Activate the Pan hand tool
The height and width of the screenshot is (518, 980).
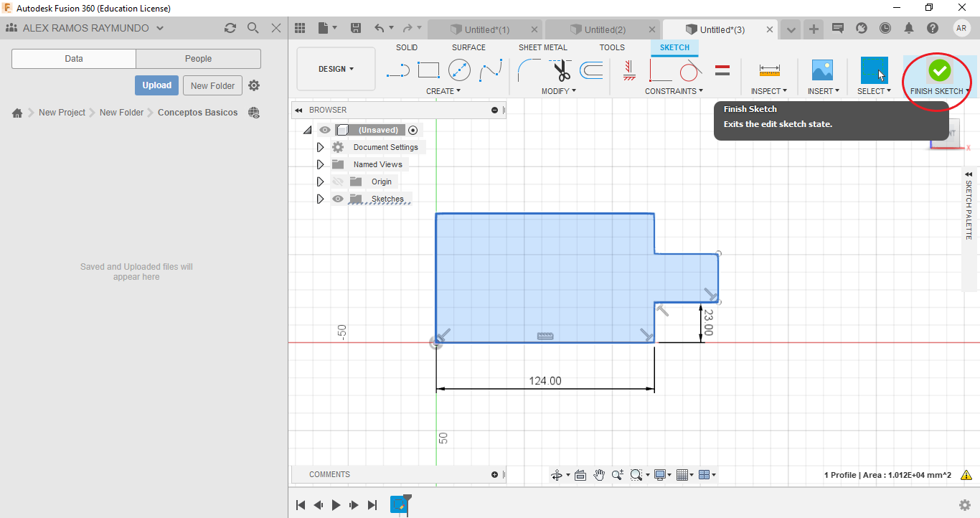pos(599,475)
